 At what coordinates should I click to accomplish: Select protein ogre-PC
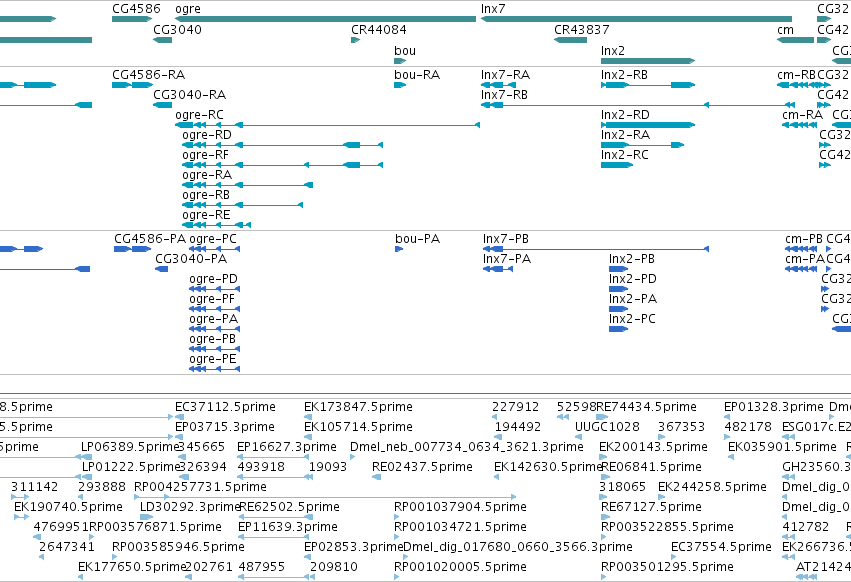pyautogui.click(x=214, y=249)
